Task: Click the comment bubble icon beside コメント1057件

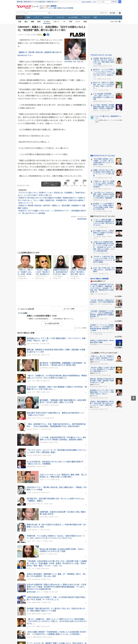Action: pyautogui.click(x=19, y=309)
